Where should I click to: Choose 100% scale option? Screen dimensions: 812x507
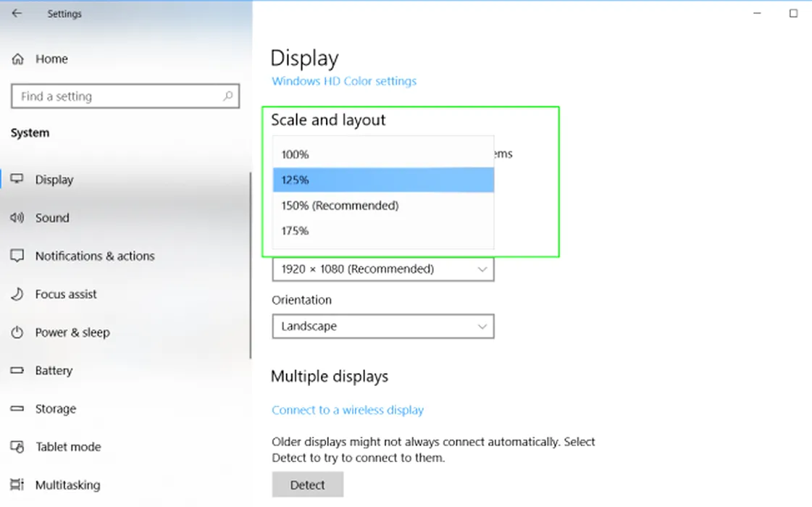(383, 154)
